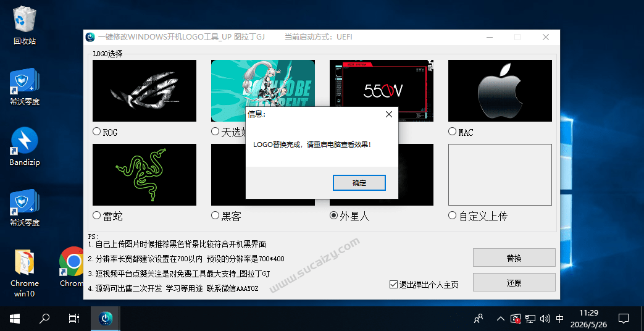Open the volume speaker tray icon
This screenshot has width=644, height=331.
coord(545,318)
